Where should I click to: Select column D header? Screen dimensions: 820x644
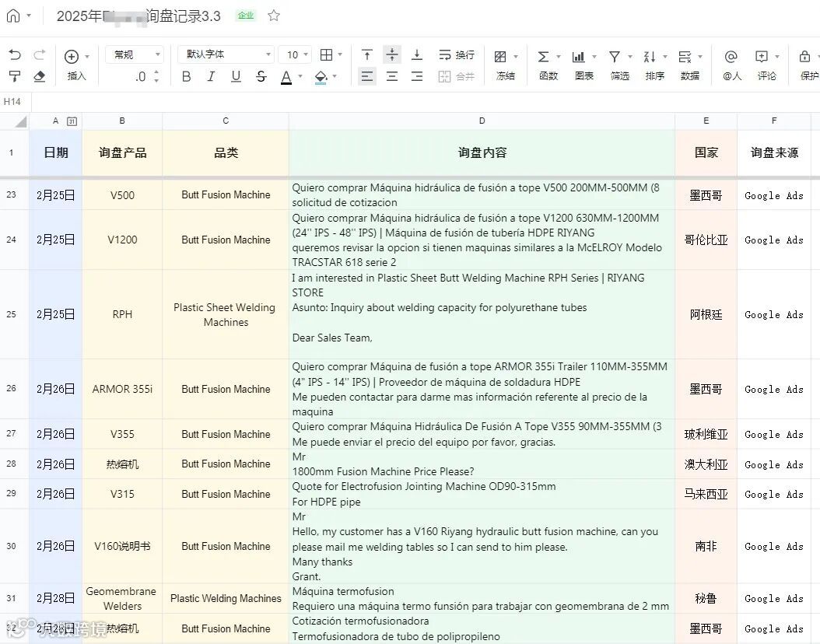click(x=482, y=121)
